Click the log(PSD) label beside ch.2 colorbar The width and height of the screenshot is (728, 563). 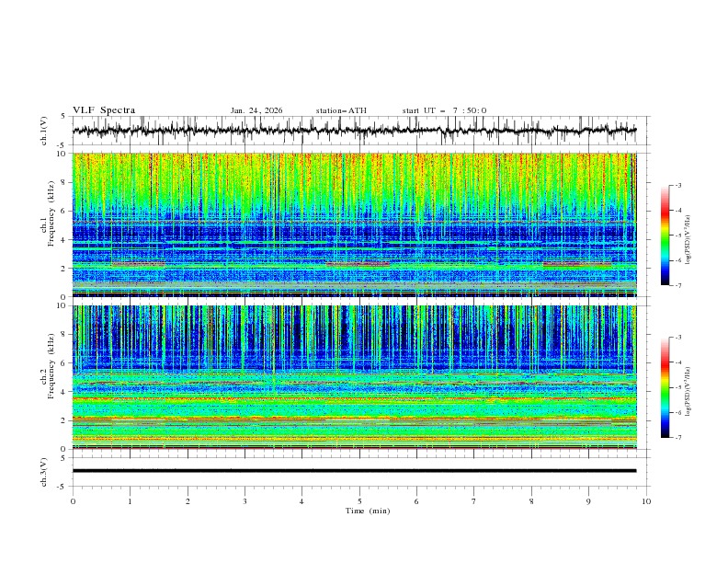[x=688, y=391]
